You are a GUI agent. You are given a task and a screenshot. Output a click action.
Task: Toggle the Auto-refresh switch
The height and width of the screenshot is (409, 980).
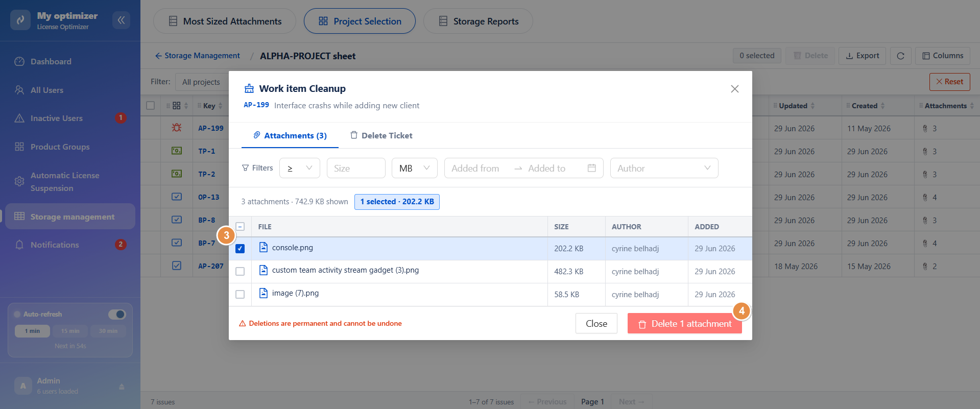pos(117,314)
